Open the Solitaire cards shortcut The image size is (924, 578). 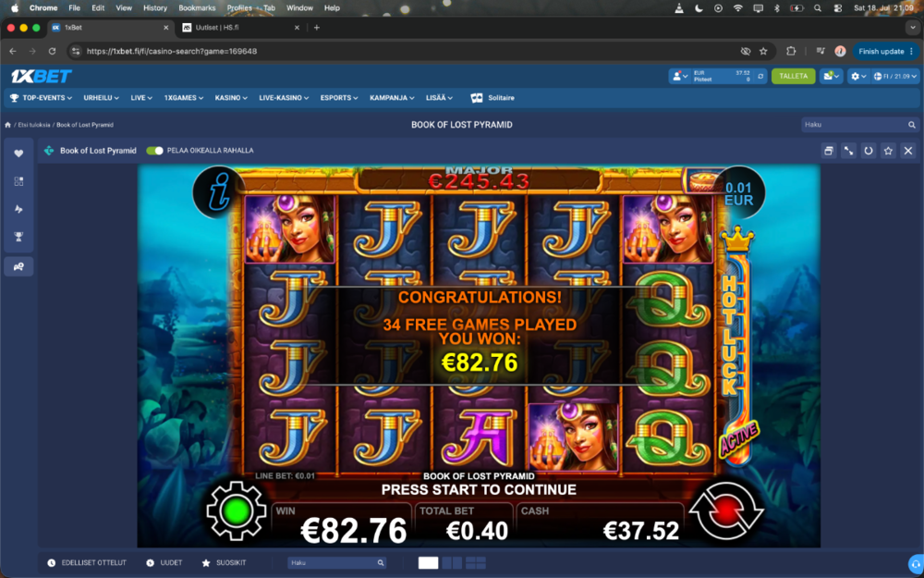coord(492,98)
